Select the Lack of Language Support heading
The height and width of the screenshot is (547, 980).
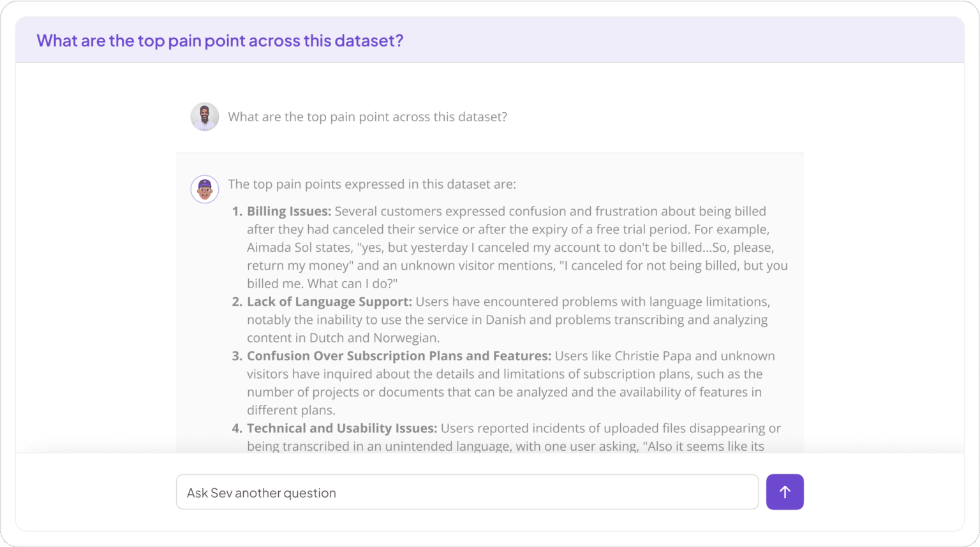(329, 301)
